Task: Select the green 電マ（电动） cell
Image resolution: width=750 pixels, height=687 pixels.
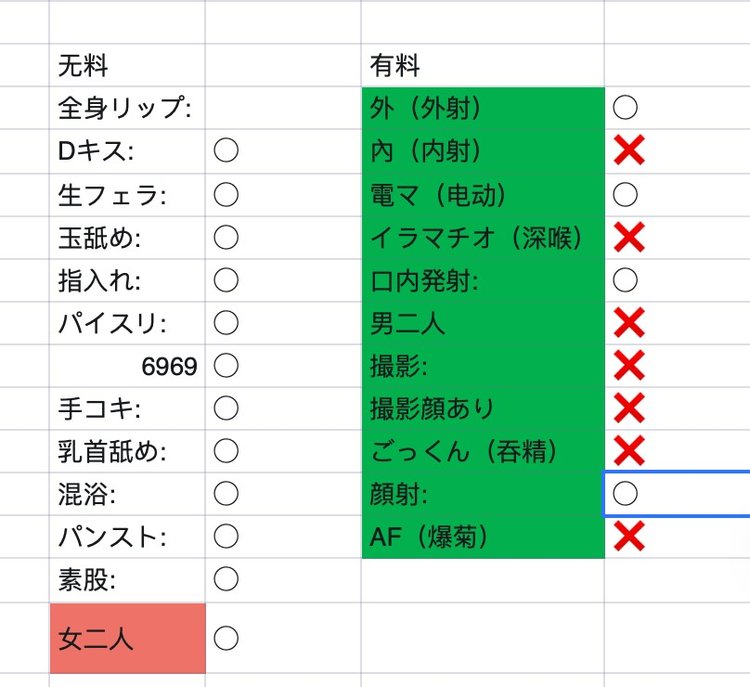Action: click(482, 194)
